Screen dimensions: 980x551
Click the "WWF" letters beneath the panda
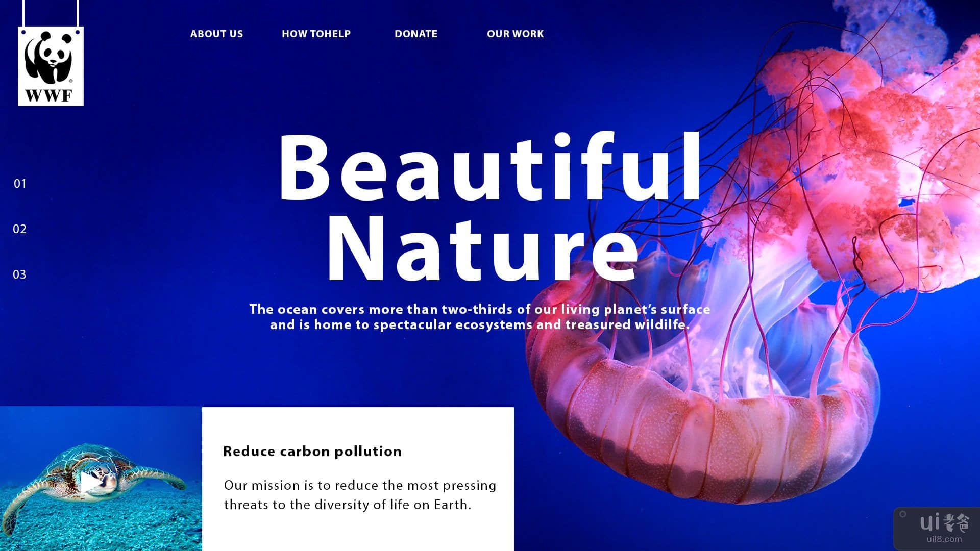[x=48, y=95]
